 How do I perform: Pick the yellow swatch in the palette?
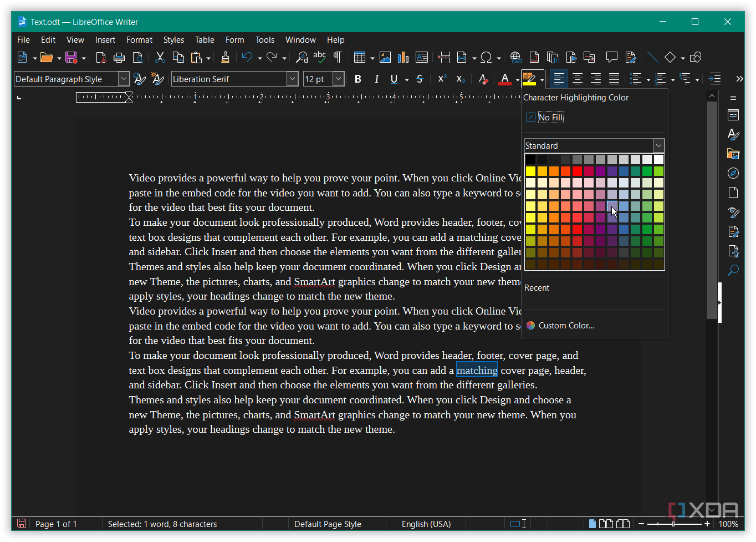click(530, 171)
